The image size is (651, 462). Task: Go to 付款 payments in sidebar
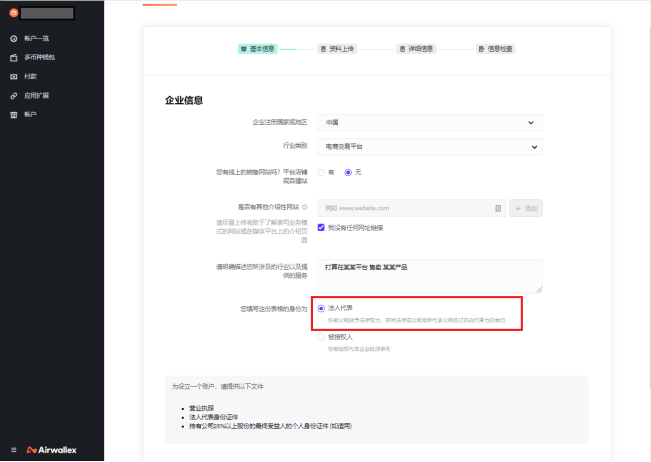point(30,76)
